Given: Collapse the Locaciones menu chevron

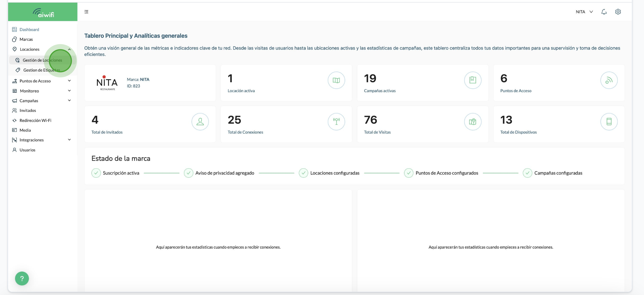Looking at the screenshot, I should [x=69, y=49].
